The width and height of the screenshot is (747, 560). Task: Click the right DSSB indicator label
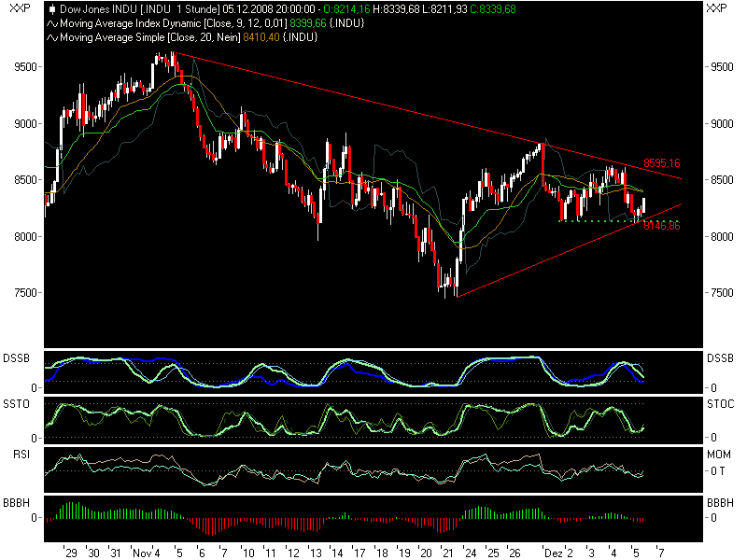720,358
